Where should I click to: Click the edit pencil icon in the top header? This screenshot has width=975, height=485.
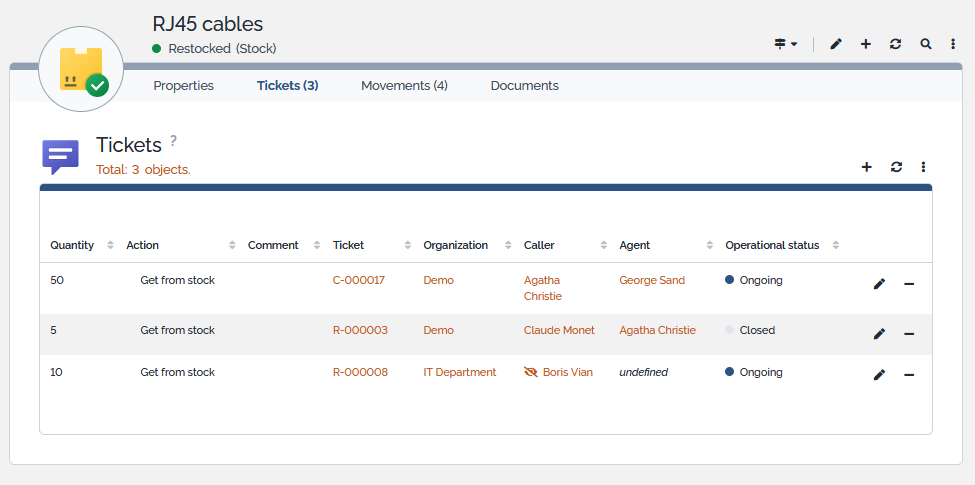click(x=836, y=44)
